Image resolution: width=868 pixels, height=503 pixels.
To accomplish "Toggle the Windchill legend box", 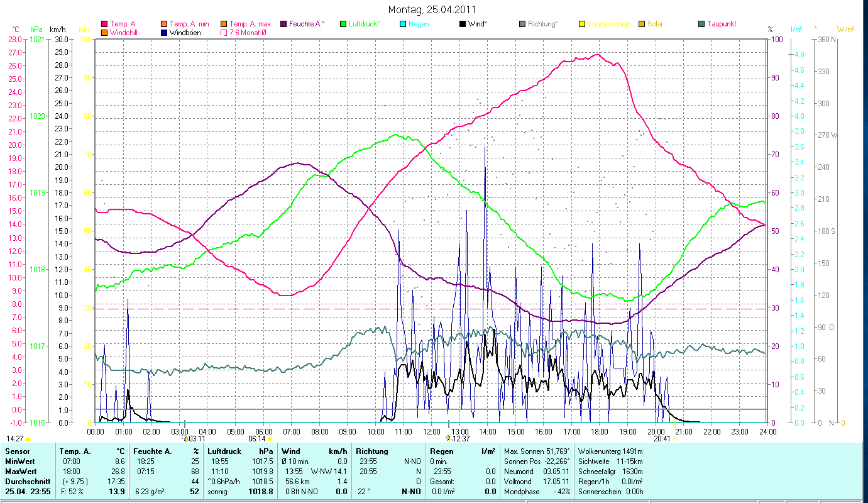I will (x=104, y=33).
